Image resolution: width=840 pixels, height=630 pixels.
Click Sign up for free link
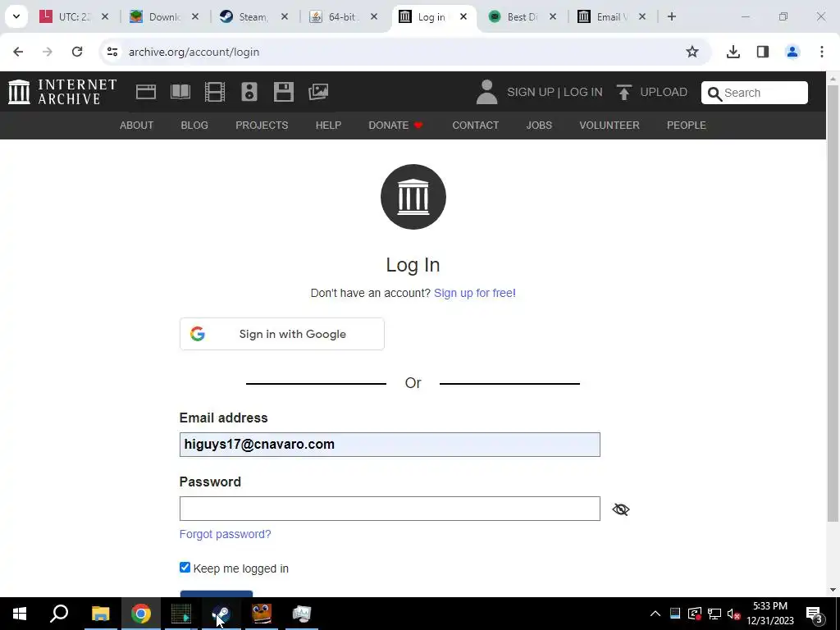pyautogui.click(x=475, y=293)
